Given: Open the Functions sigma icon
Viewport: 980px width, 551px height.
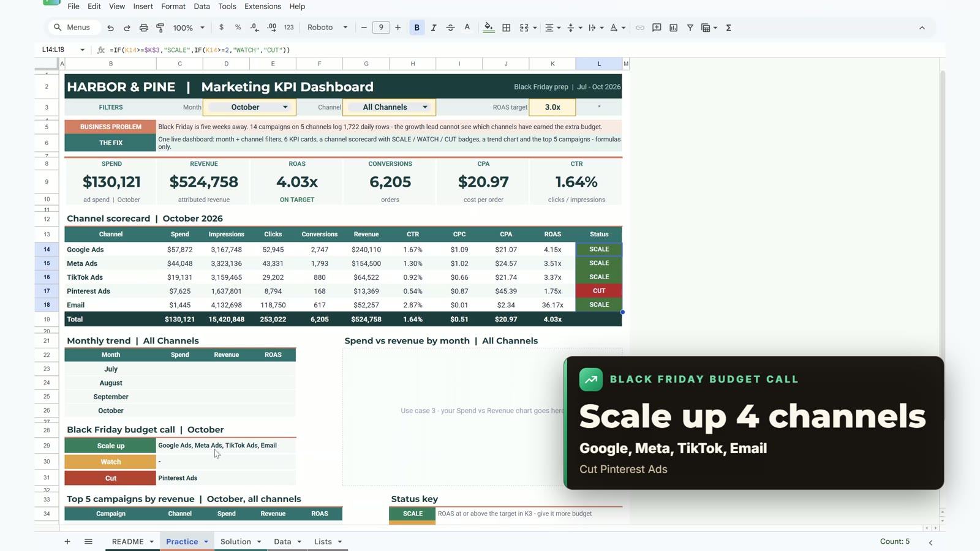Looking at the screenshot, I should coord(729,28).
